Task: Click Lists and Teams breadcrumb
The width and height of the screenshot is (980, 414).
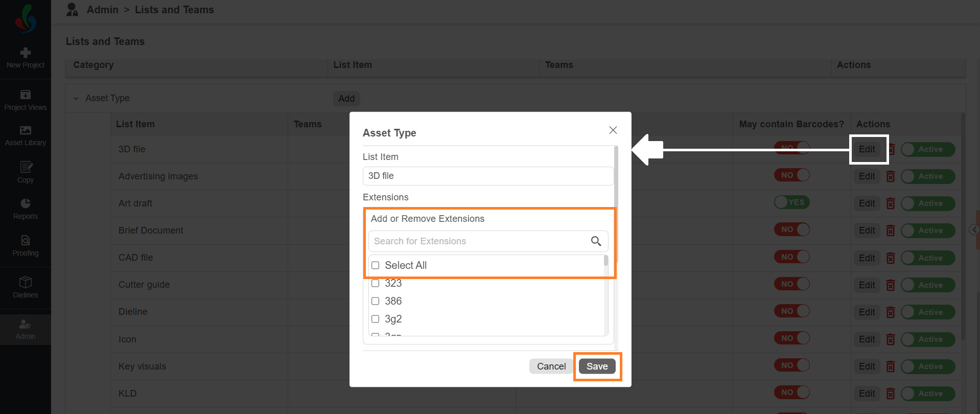Action: (x=174, y=10)
